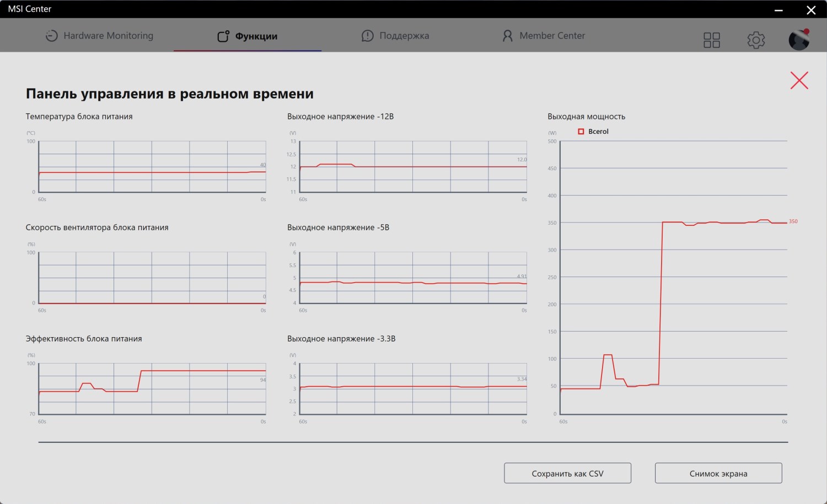
Task: Select the Выходное напряжение -3.3В chart title
Action: 341,339
